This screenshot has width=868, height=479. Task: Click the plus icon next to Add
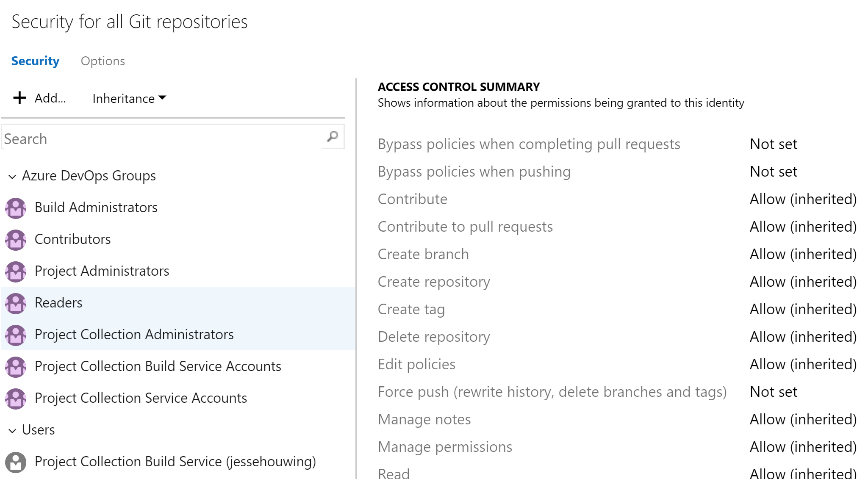pos(19,98)
